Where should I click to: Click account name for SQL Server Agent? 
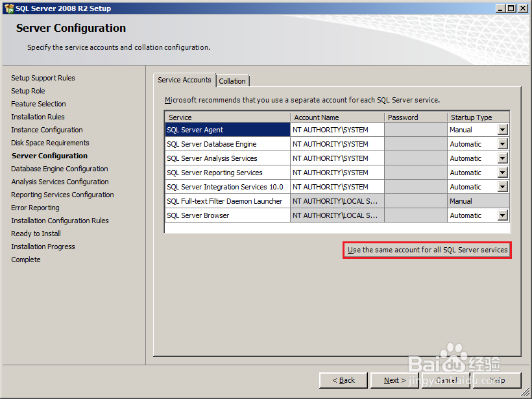click(x=337, y=130)
